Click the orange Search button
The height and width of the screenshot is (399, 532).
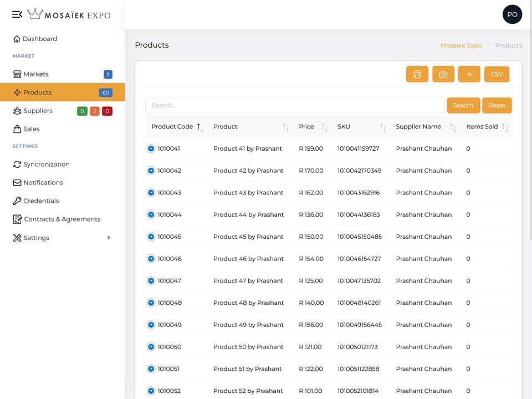click(463, 105)
